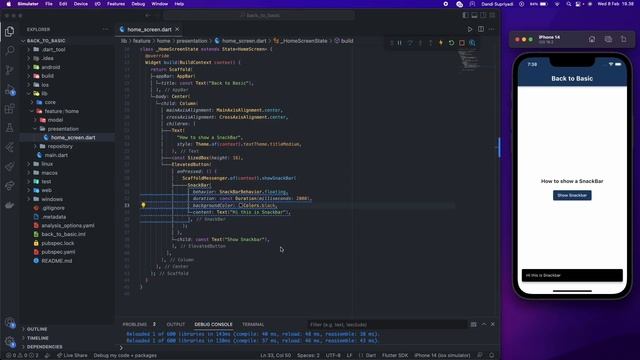This screenshot has width=640, height=360.
Task: Expand the core folder
Action: click(x=50, y=102)
